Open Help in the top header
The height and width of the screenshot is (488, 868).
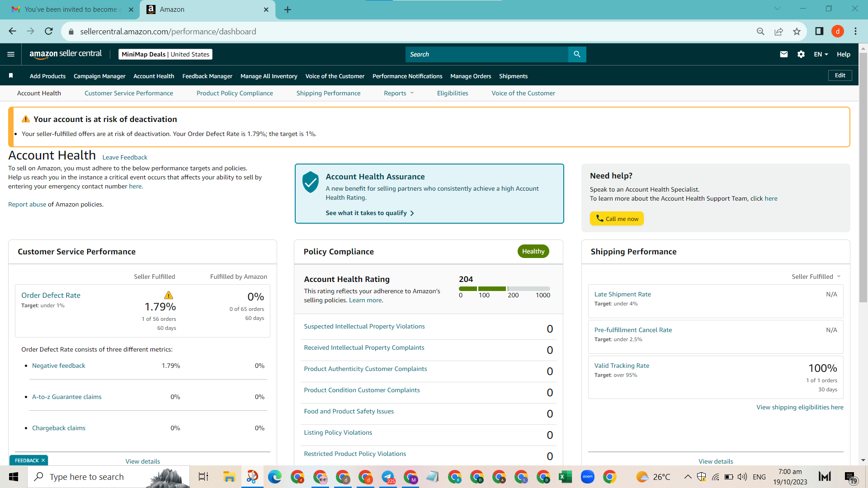click(844, 54)
